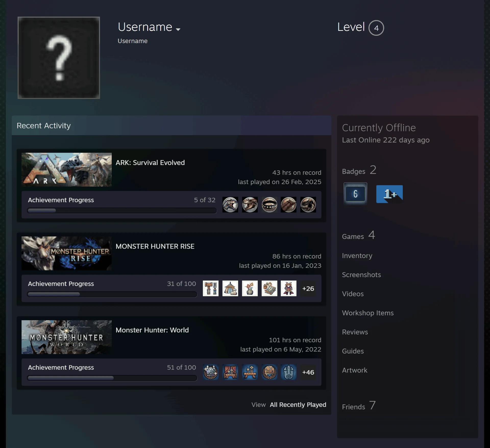
Task: Open the Monster Hunter: World game banner
Action: click(x=67, y=337)
